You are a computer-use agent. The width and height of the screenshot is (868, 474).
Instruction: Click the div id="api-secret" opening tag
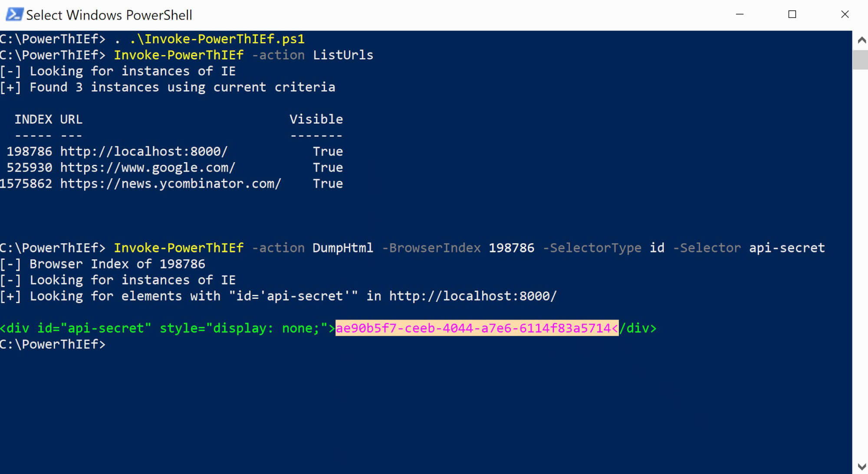[168, 328]
